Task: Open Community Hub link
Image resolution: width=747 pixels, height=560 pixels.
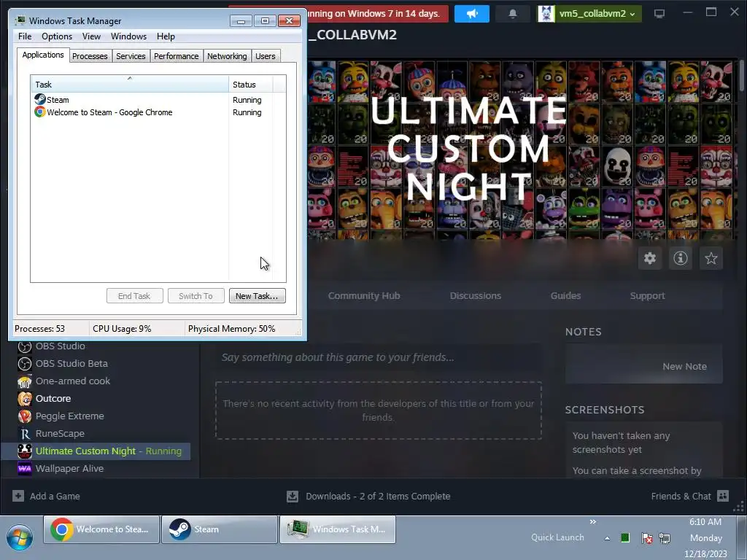Action: pyautogui.click(x=364, y=296)
